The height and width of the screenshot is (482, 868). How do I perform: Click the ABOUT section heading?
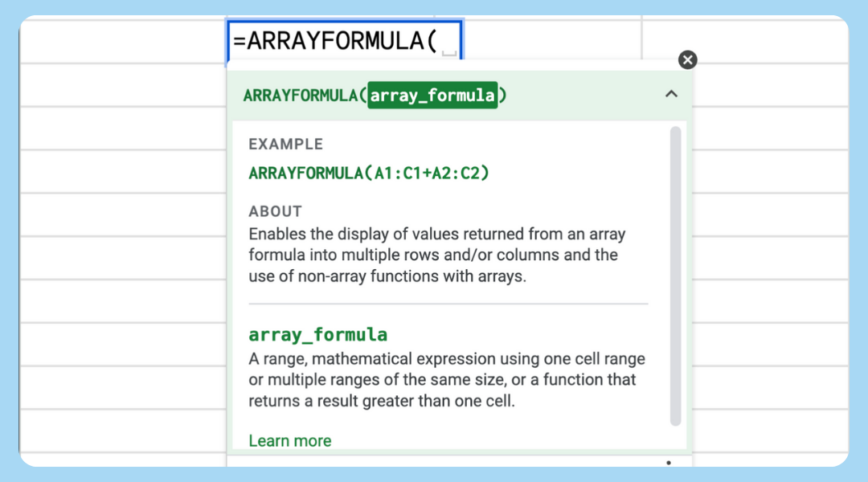(x=275, y=211)
